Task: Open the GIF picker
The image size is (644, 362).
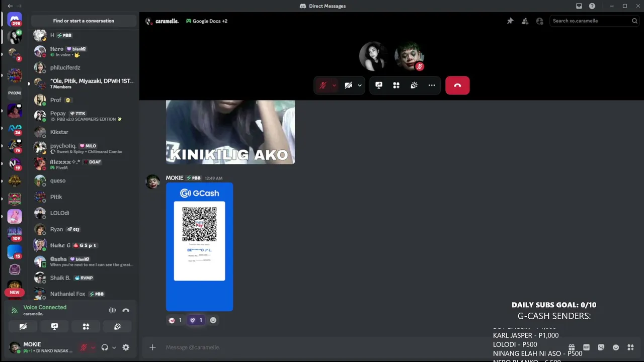Action: tap(586, 347)
